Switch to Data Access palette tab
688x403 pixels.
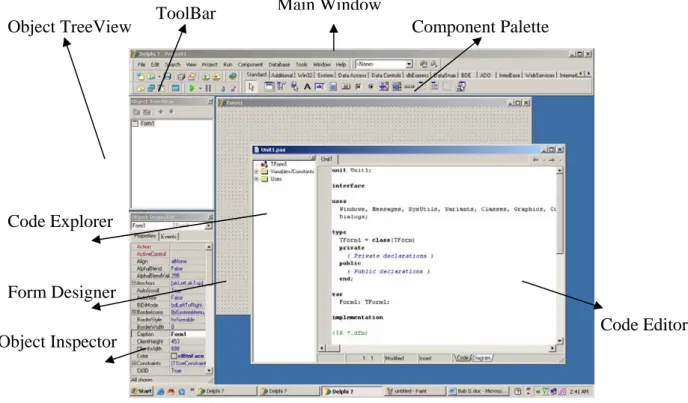coord(352,75)
